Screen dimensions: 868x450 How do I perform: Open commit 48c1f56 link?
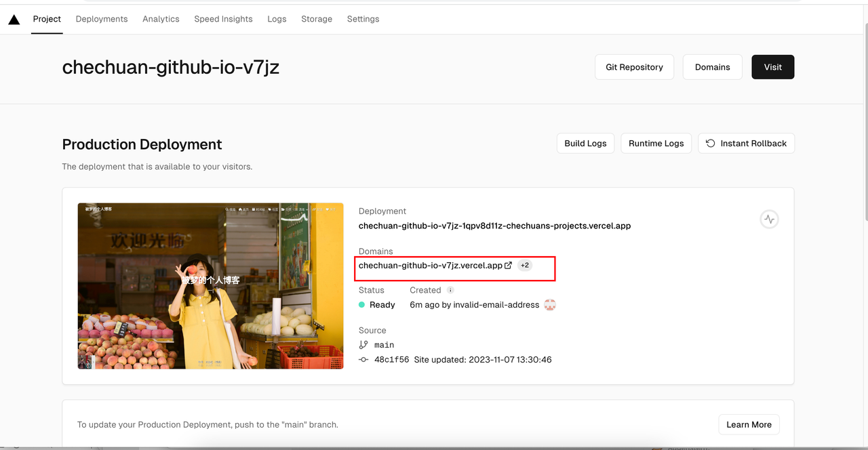click(392, 360)
